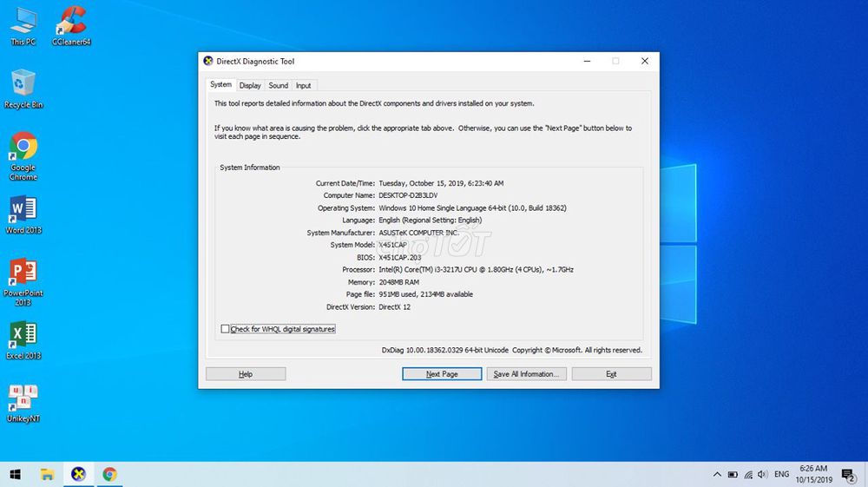This screenshot has height=487, width=868.
Task: Click the DirectX icon in the title bar
Action: (x=208, y=61)
